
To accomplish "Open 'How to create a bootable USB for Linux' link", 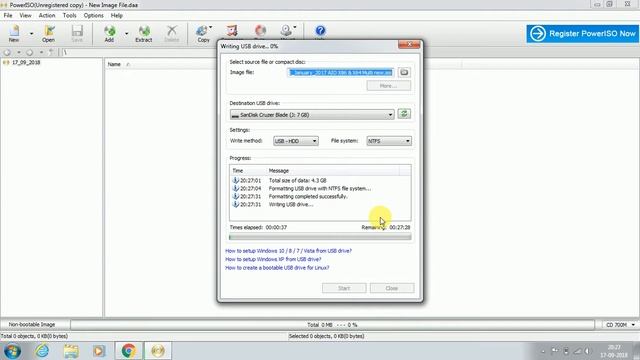I will [x=277, y=268].
